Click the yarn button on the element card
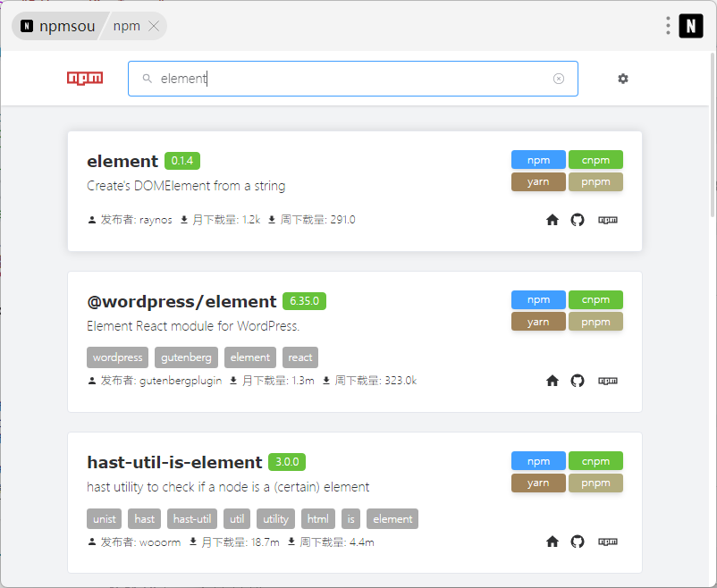This screenshot has width=717, height=588. pos(538,181)
